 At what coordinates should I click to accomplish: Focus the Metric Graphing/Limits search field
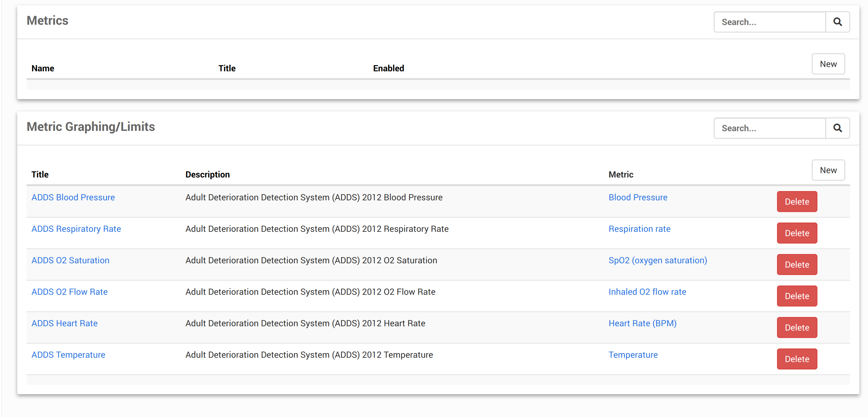click(x=769, y=128)
